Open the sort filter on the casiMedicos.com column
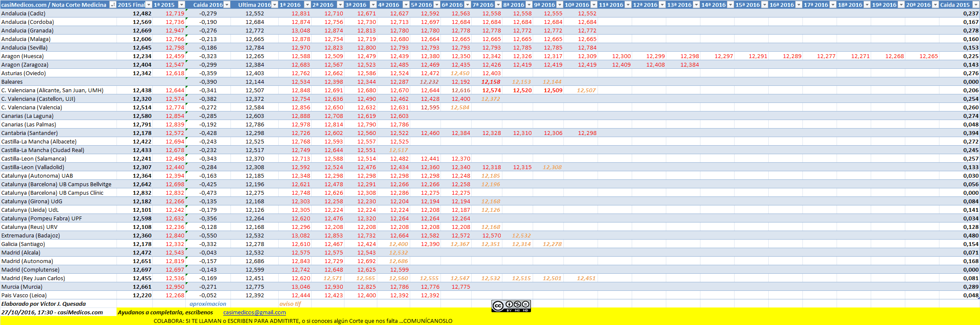 (113, 5)
